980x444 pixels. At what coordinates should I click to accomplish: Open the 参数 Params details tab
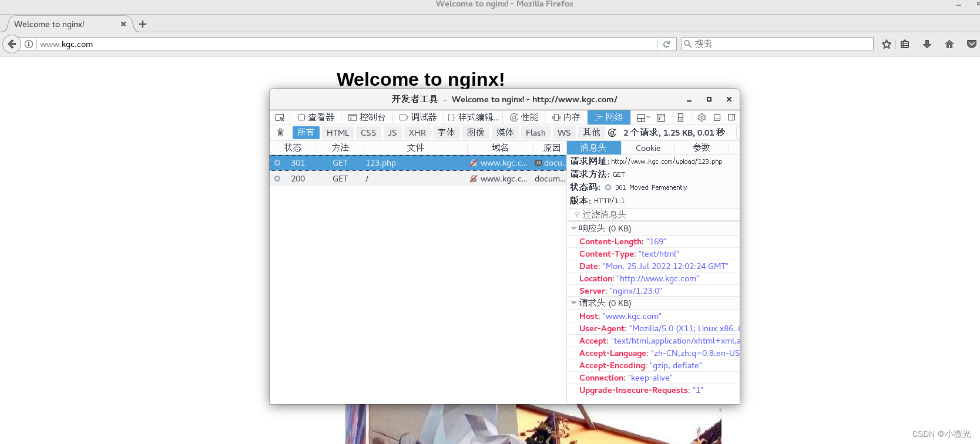(702, 148)
